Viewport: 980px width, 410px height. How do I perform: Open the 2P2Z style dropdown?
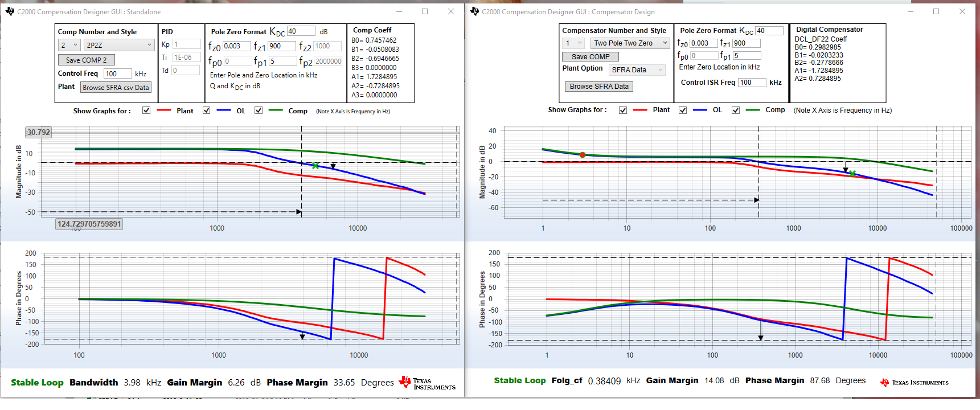tap(119, 45)
